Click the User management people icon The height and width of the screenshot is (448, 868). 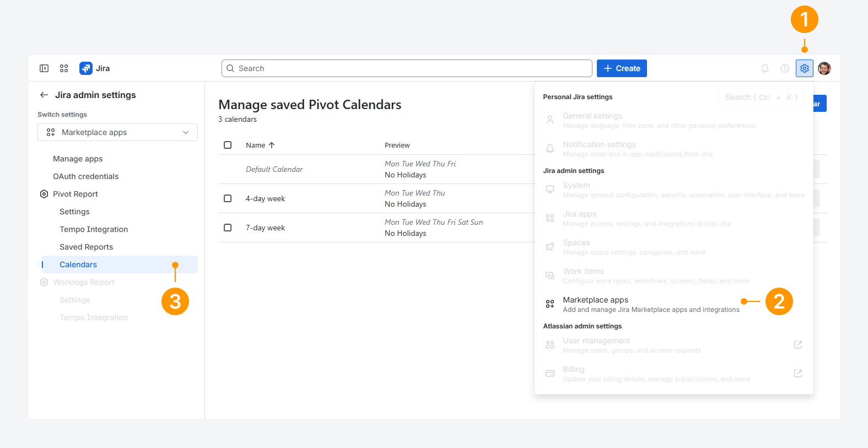click(x=550, y=344)
